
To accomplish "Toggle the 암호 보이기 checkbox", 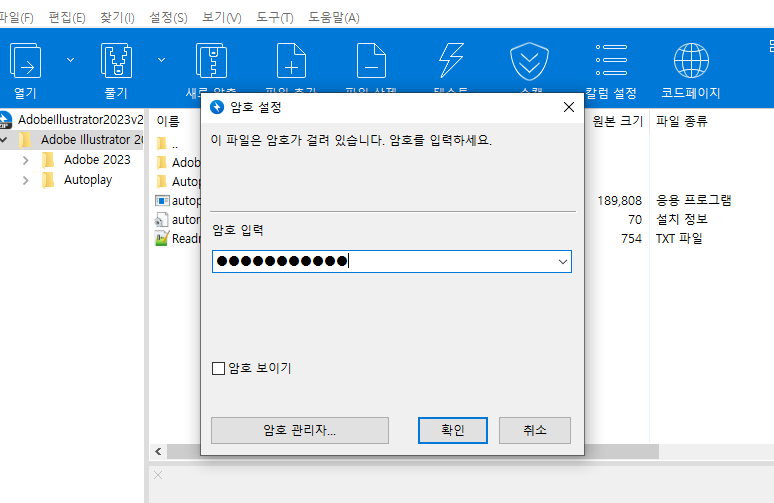I will click(218, 368).
